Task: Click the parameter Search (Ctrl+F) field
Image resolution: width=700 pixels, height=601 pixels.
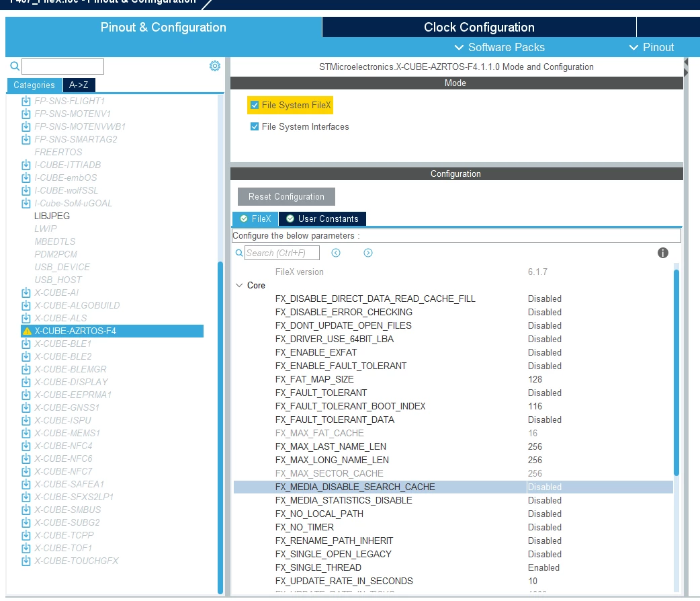Action: pyautogui.click(x=282, y=253)
